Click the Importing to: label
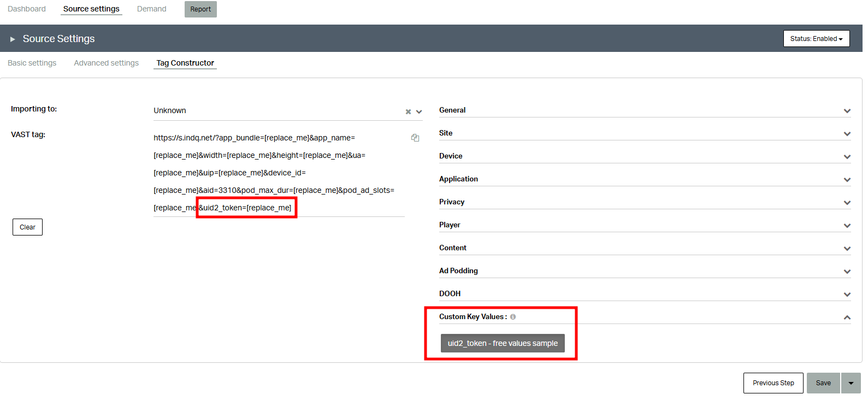 34,109
